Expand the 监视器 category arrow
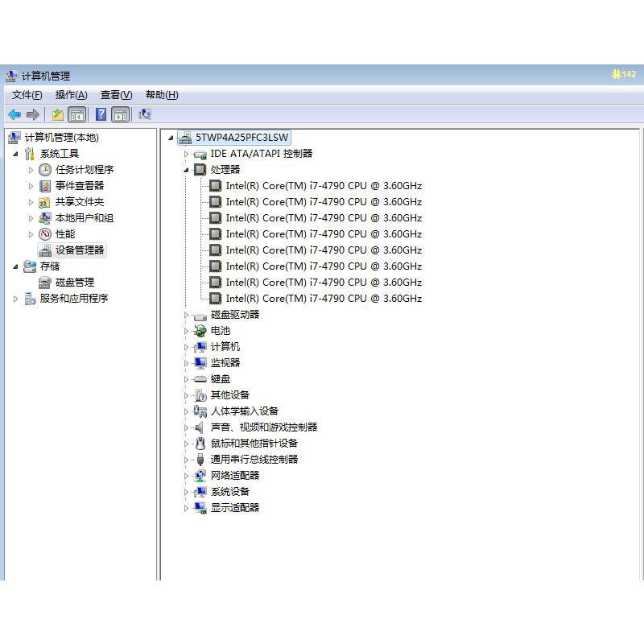644x644 pixels. click(x=186, y=364)
